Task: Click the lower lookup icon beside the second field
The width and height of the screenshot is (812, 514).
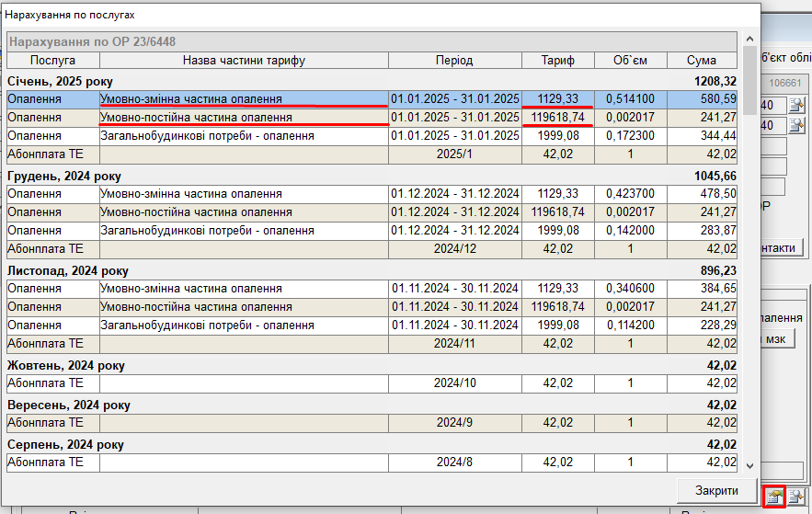Action: (x=796, y=125)
